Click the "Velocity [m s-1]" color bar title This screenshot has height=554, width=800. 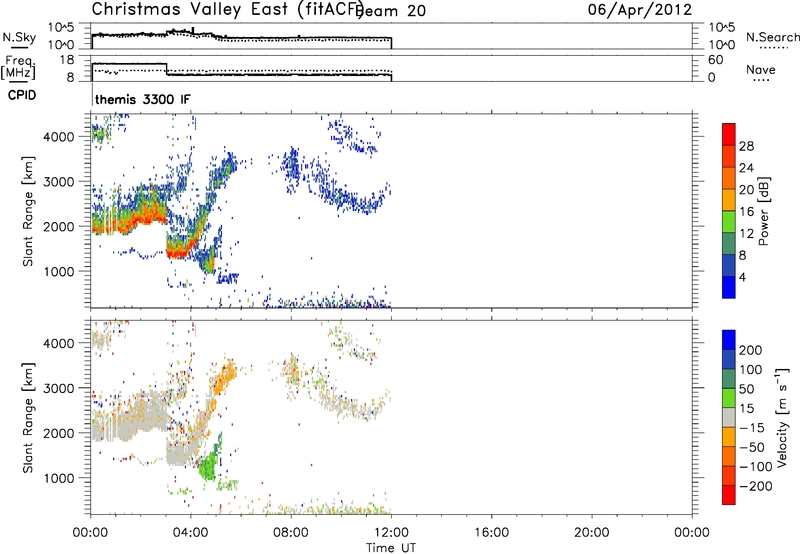point(781,417)
